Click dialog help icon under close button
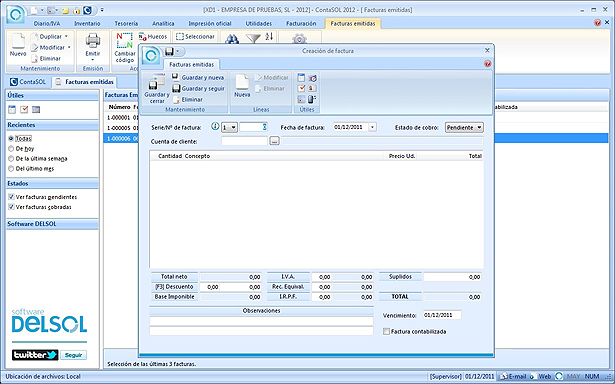The image size is (615, 384). (x=488, y=64)
